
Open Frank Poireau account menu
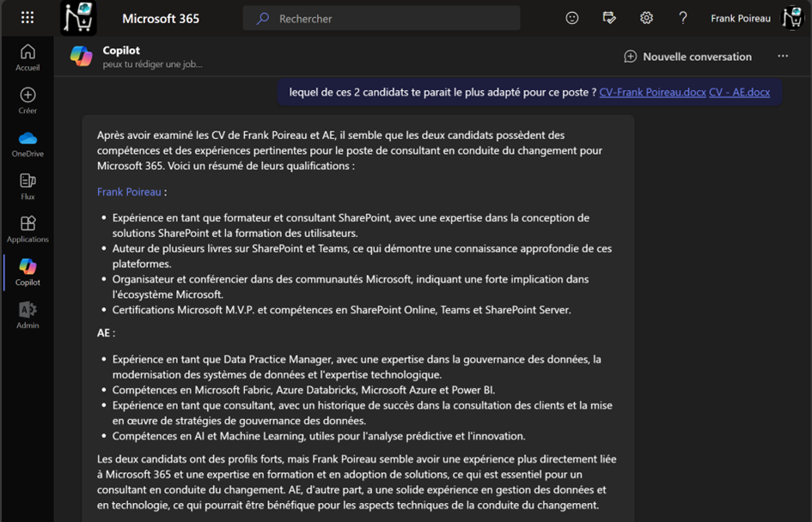pyautogui.click(x=741, y=19)
